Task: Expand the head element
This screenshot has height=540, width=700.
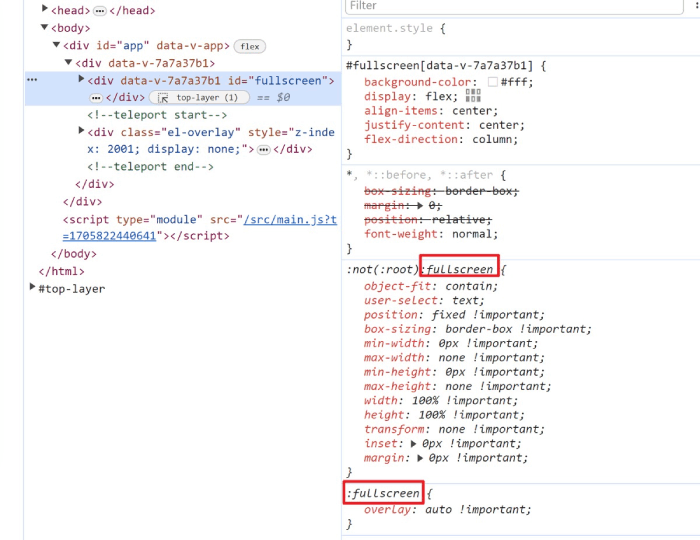Action: [45, 8]
